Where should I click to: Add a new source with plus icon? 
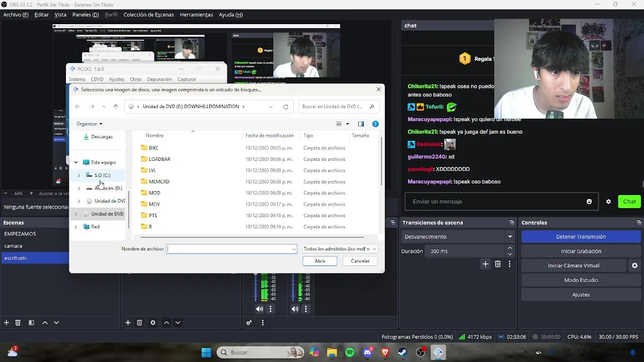pos(128,323)
